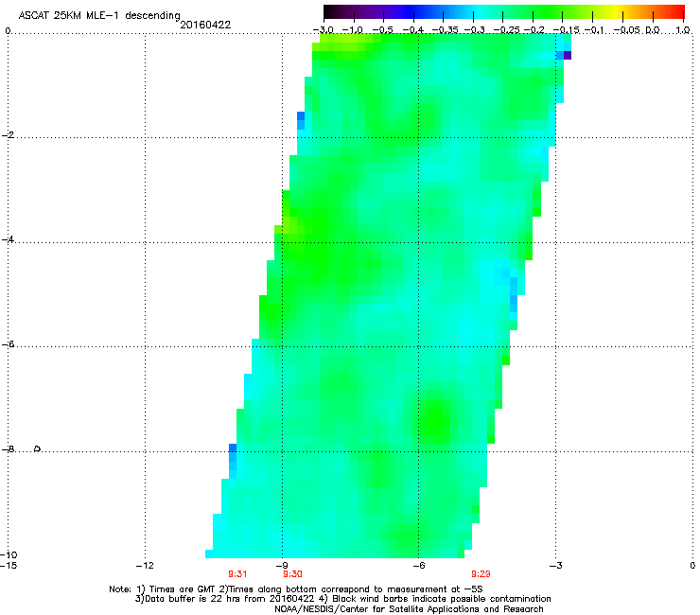Click the -4 latitude axis label
The width and height of the screenshot is (700, 615).
pos(8,239)
